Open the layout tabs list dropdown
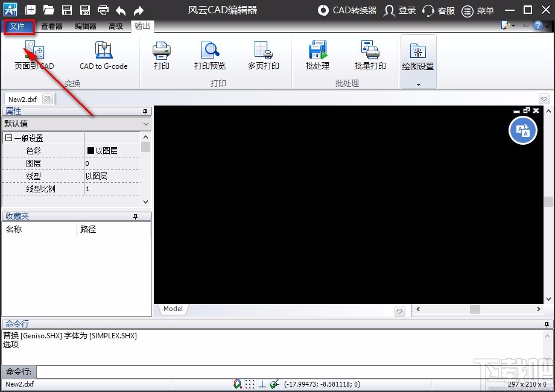Screen dimensions: 555x392 coord(399,311)
